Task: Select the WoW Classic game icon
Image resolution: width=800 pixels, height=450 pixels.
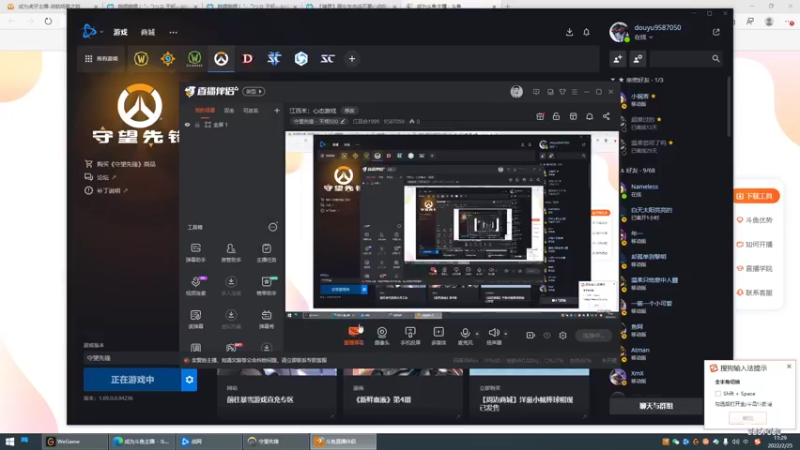Action: pyautogui.click(x=194, y=59)
